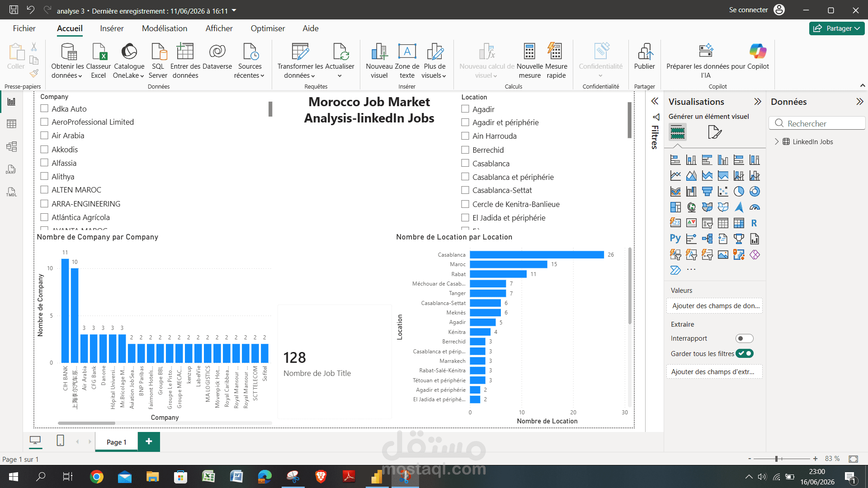The height and width of the screenshot is (488, 868).
Task: Switch to the Afficher tab
Action: (219, 28)
